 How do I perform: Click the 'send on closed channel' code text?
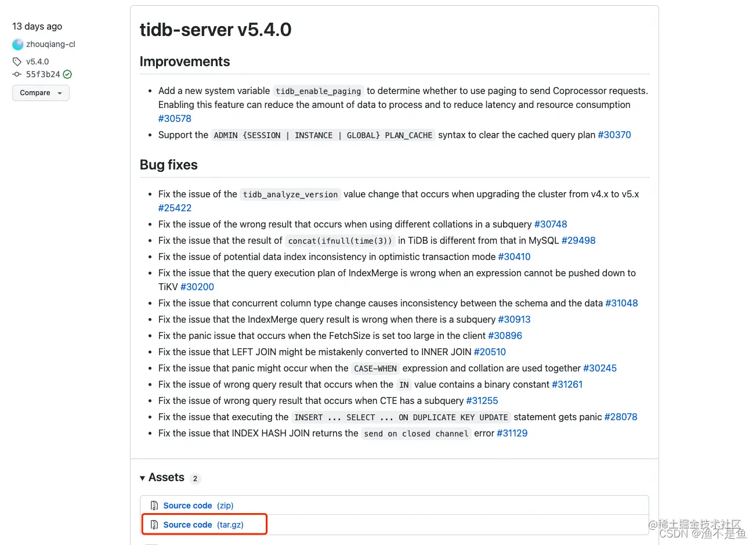[x=416, y=434]
